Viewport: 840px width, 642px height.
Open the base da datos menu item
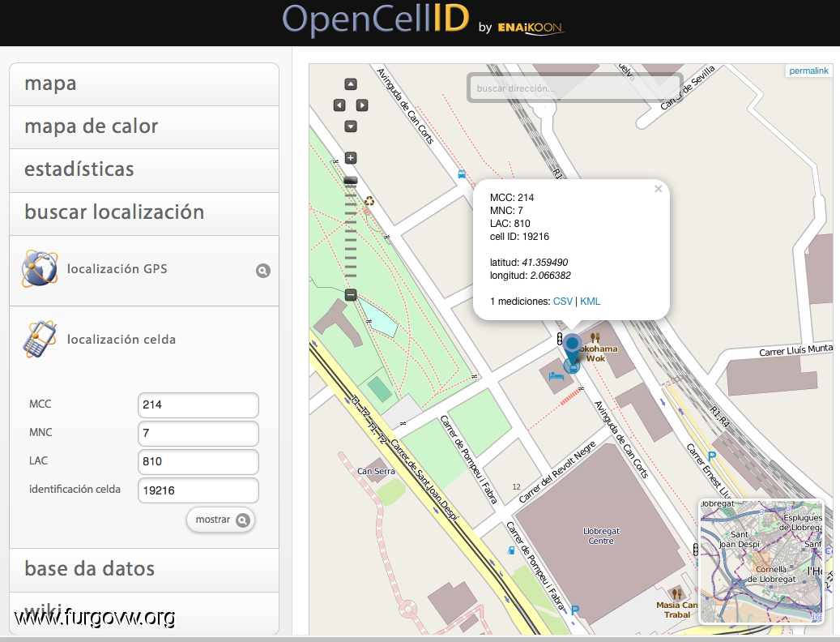pos(144,570)
